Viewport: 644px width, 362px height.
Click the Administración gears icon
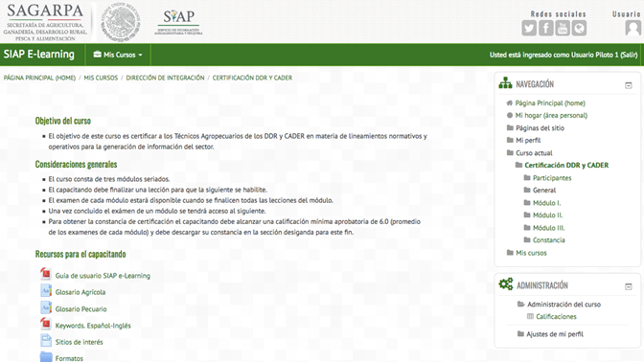(x=506, y=284)
